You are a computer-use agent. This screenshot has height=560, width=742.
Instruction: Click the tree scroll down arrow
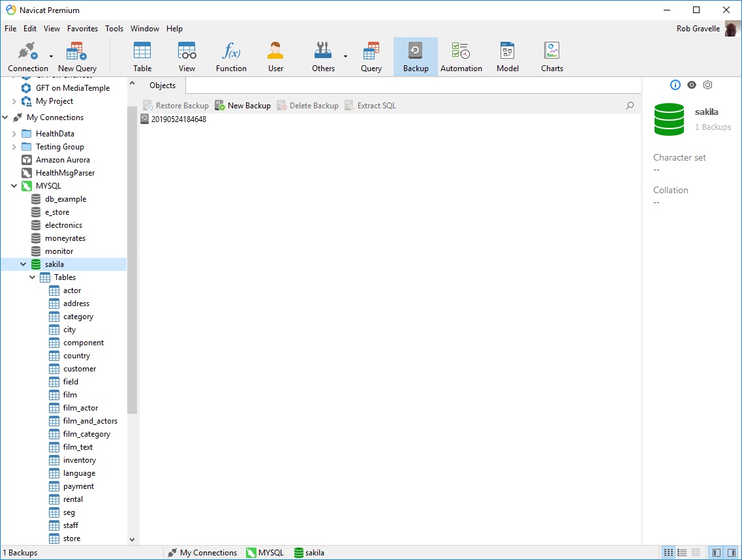(x=132, y=539)
